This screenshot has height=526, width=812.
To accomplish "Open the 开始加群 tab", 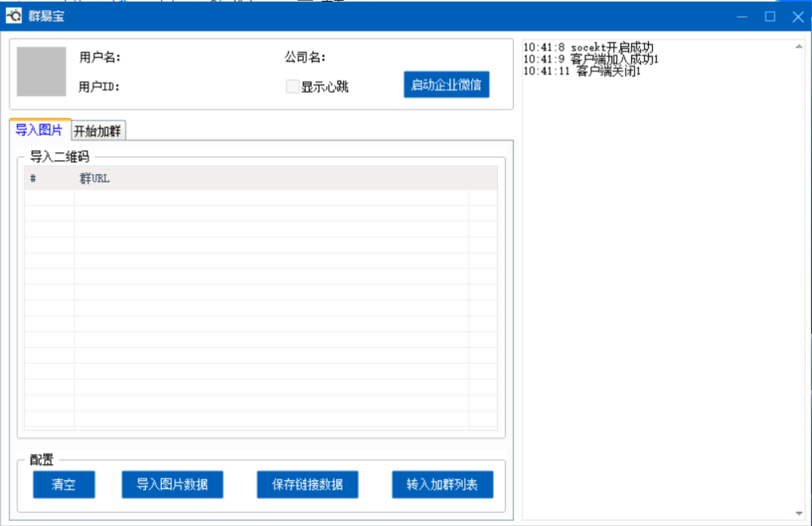I will (x=98, y=131).
